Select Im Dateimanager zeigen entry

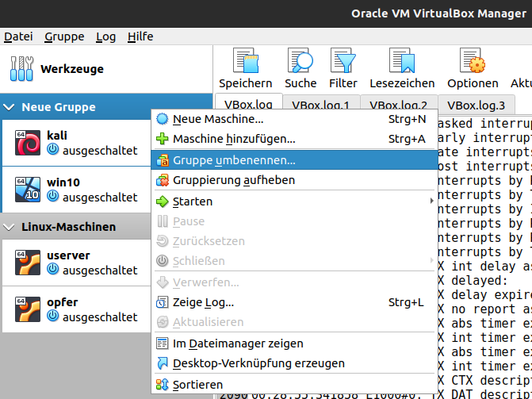click(x=294, y=343)
